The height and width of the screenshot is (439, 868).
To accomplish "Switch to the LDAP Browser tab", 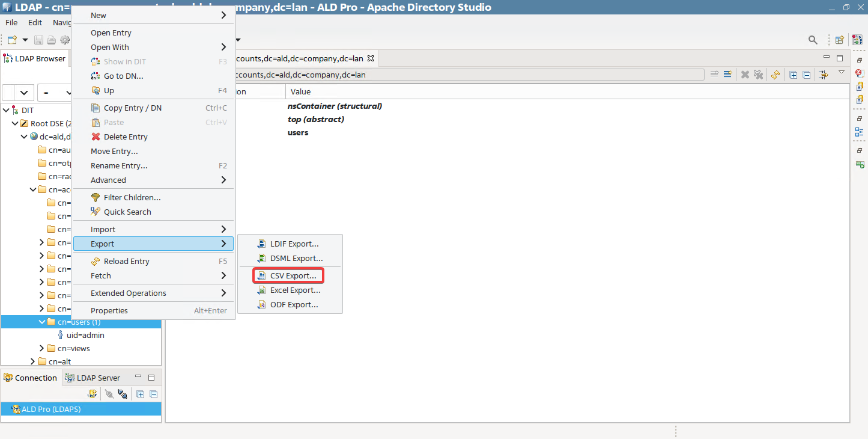I will 35,58.
